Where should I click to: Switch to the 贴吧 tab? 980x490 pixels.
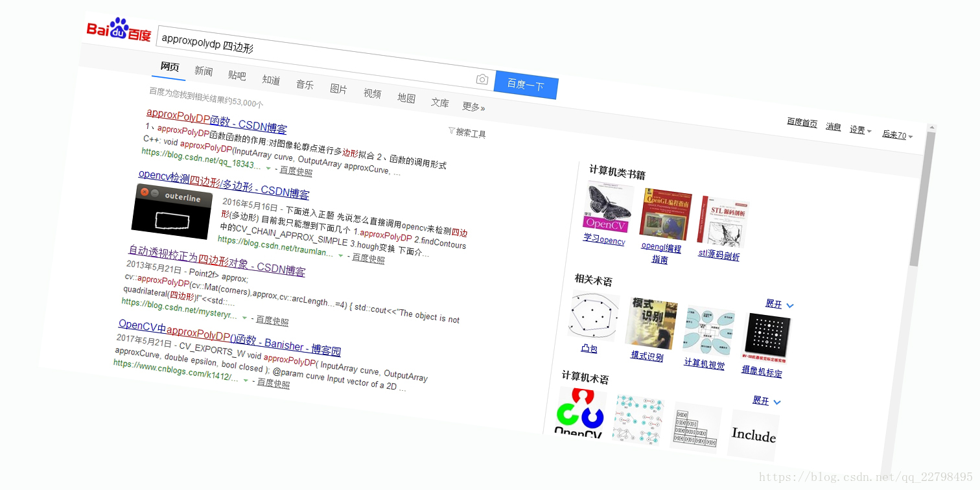pos(237,75)
